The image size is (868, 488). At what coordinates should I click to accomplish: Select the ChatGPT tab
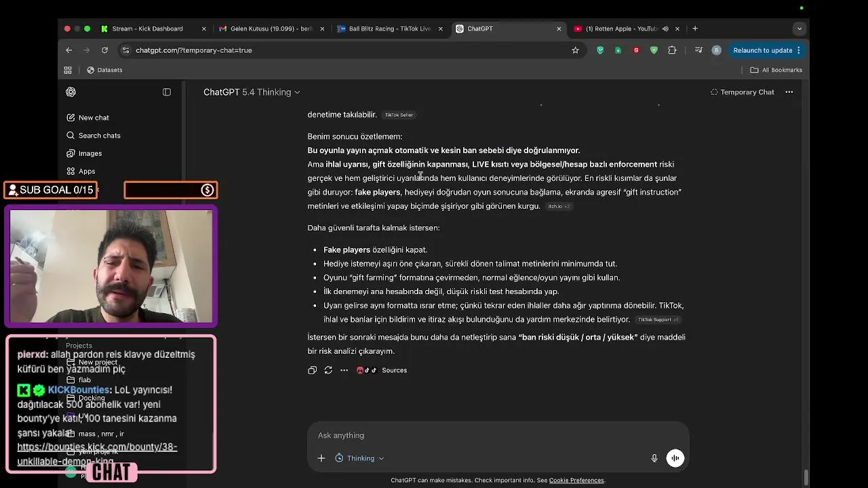tap(507, 28)
